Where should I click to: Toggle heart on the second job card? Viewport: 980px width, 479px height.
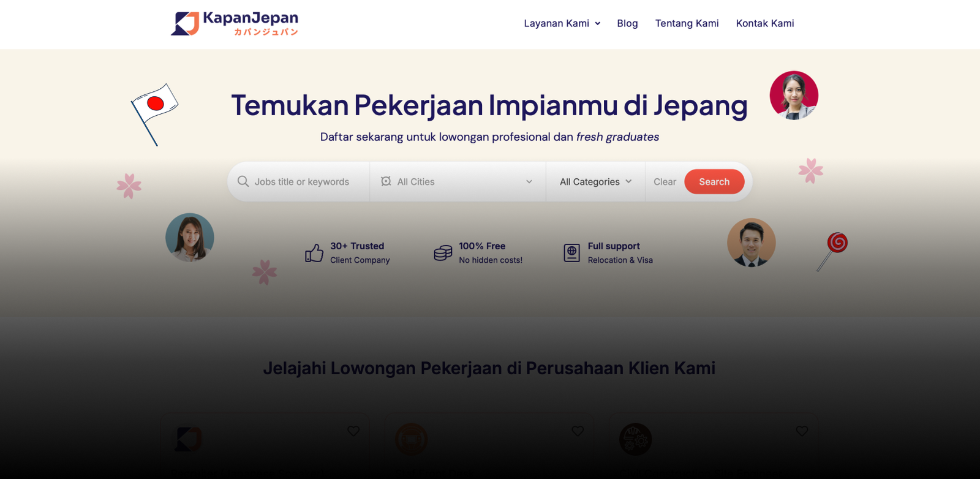pos(578,431)
